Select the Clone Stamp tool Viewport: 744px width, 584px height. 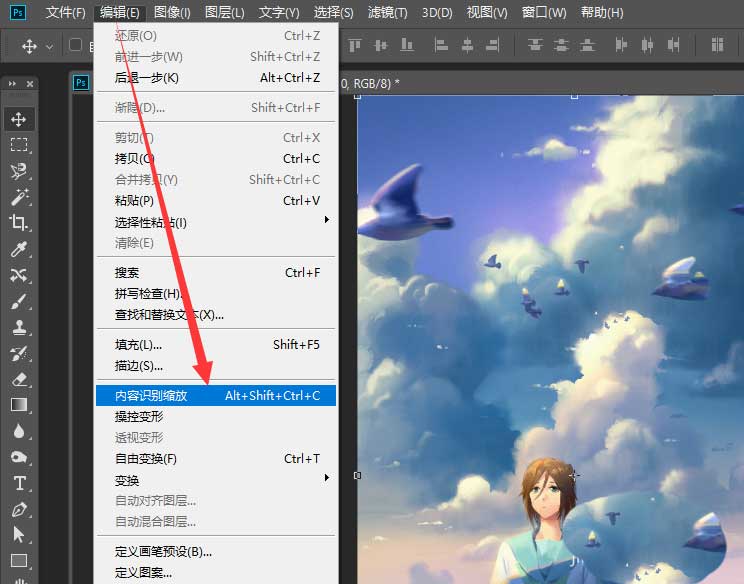[x=19, y=327]
